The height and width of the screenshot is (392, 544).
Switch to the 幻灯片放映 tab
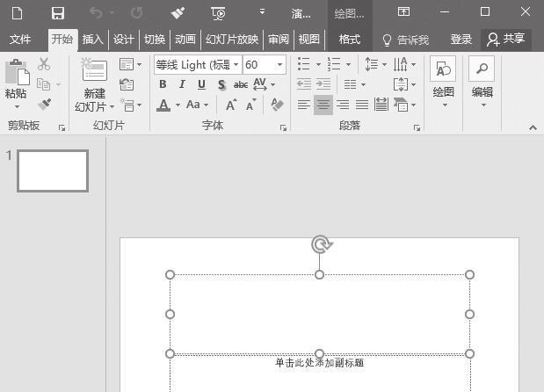tap(232, 40)
